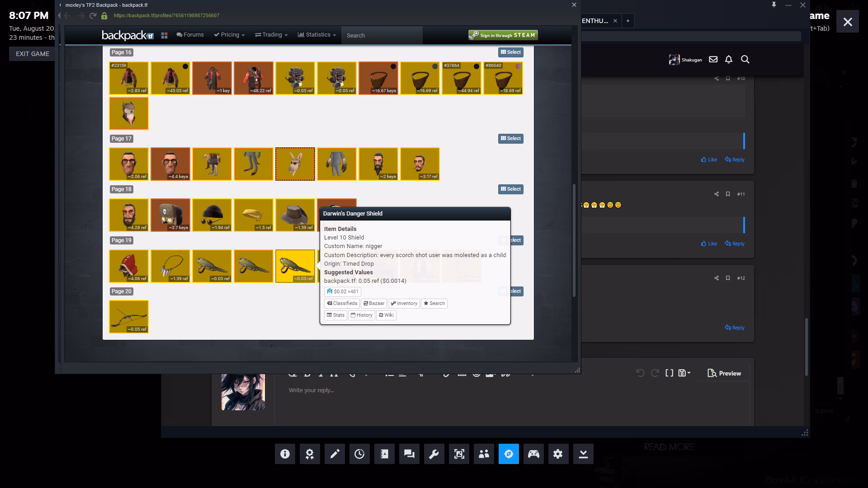
Task: Open guides book icon in overlay toolbar
Action: coord(384,454)
